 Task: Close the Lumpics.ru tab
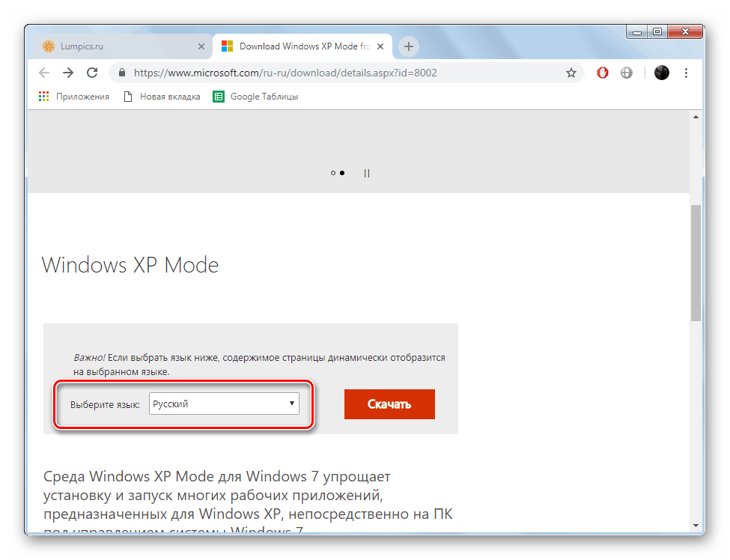point(201,46)
